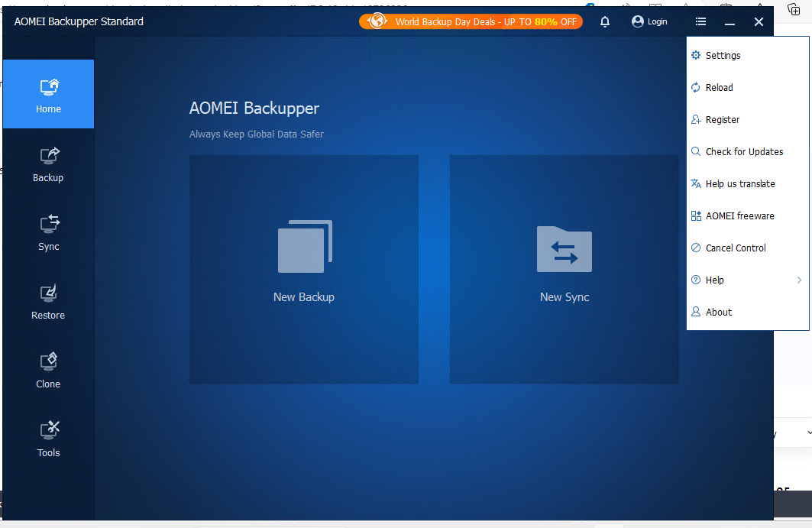Click the globe icon in deals banner
Image resolution: width=812 pixels, height=528 pixels.
pyautogui.click(x=377, y=21)
